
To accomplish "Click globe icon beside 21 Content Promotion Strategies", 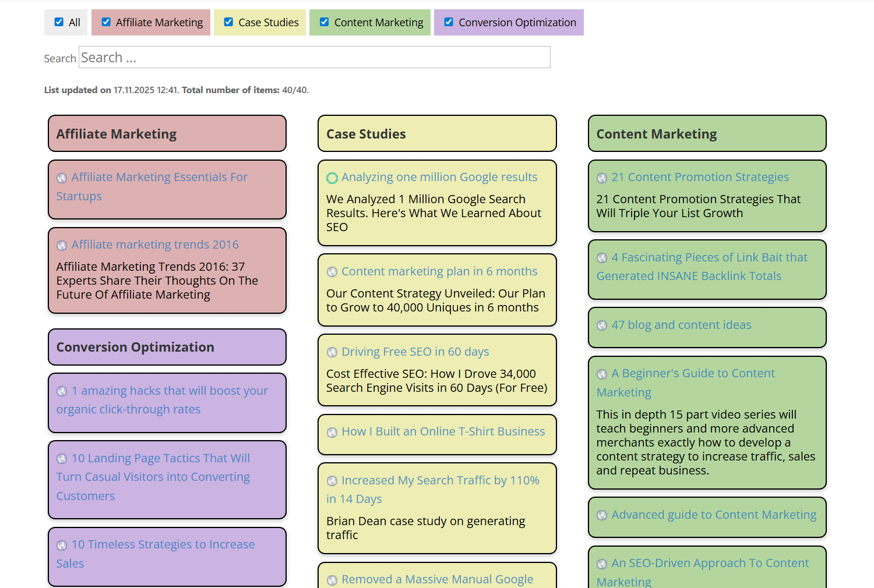I will (602, 178).
